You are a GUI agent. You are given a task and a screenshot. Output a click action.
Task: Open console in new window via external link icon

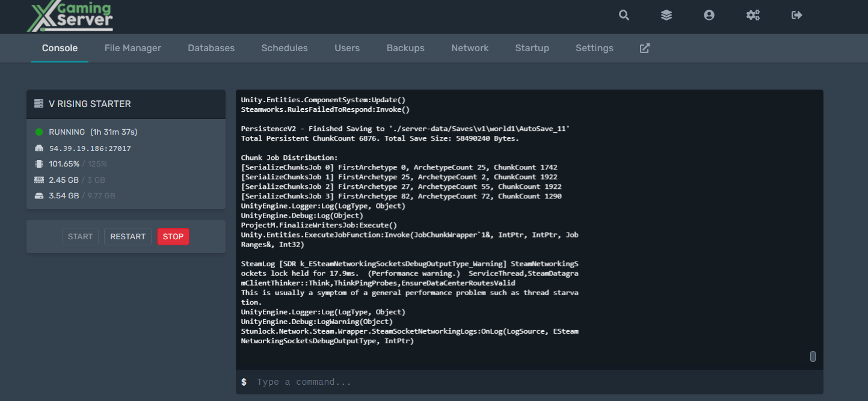[x=644, y=47]
